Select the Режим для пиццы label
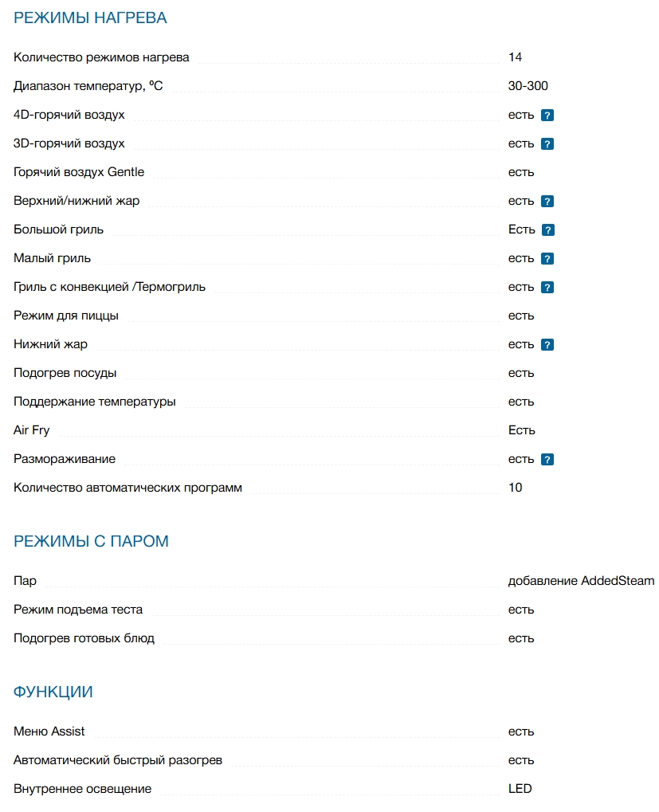The width and height of the screenshot is (659, 812). [x=66, y=316]
